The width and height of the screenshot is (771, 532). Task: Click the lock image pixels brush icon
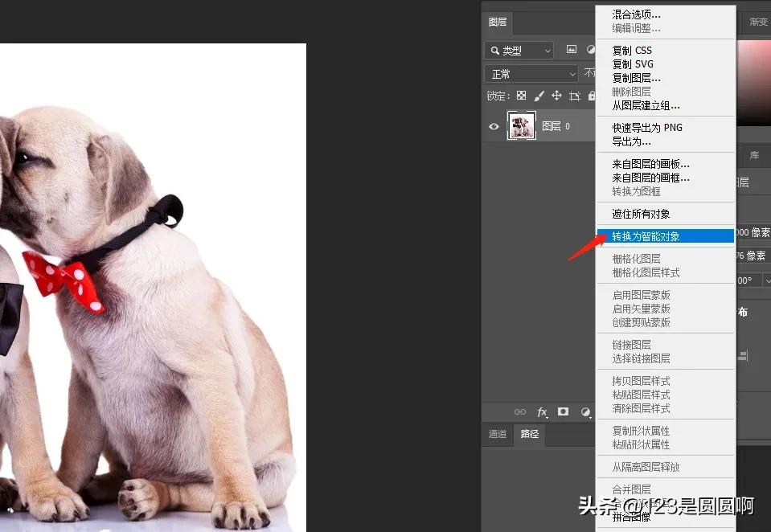539,95
